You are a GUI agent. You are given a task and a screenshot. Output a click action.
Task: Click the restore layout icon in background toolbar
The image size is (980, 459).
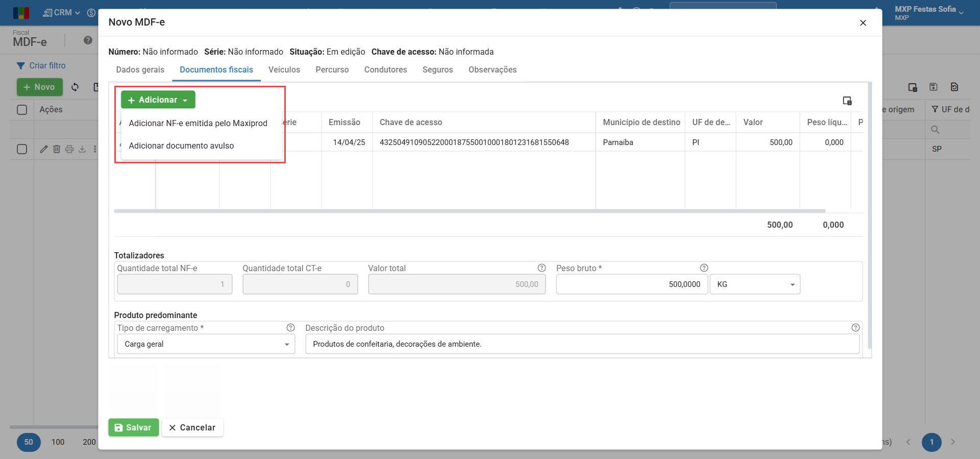point(954,87)
